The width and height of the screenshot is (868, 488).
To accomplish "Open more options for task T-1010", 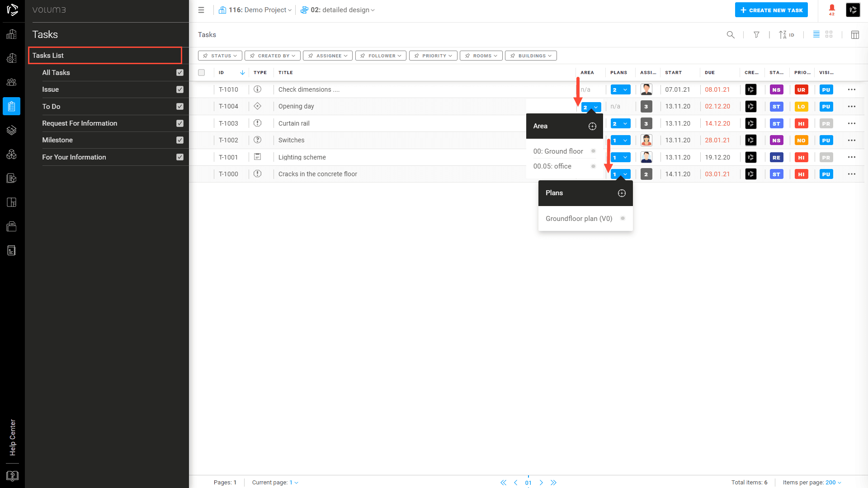I will 852,89.
